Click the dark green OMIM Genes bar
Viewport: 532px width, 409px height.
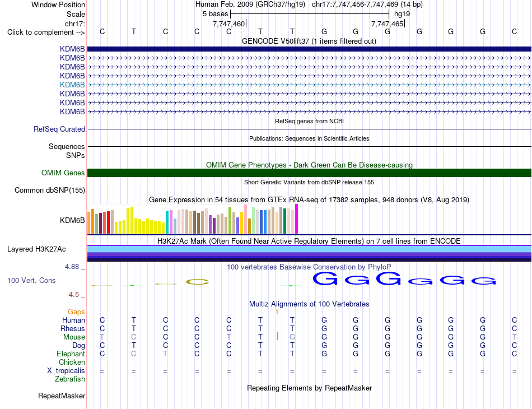309,173
